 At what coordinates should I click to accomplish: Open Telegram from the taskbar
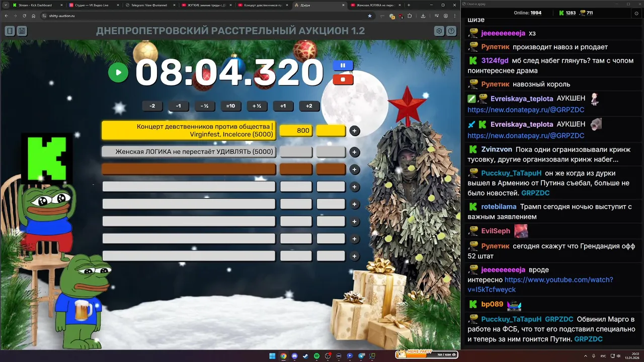[361, 356]
